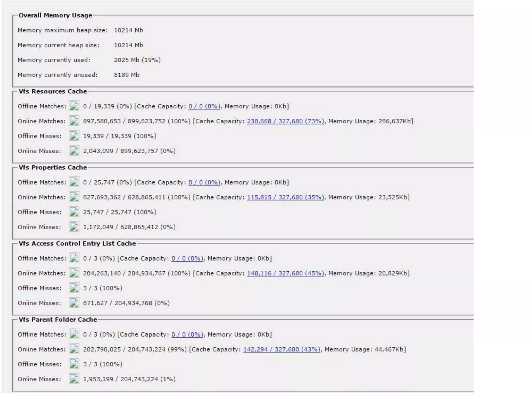Click icon beside Properties Cache Online Matches
This screenshot has height=399, width=532.
tap(74, 197)
